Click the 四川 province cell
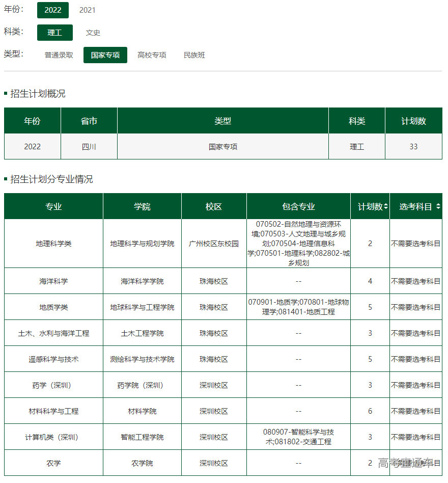This screenshot has height=483, width=448. pos(89,146)
